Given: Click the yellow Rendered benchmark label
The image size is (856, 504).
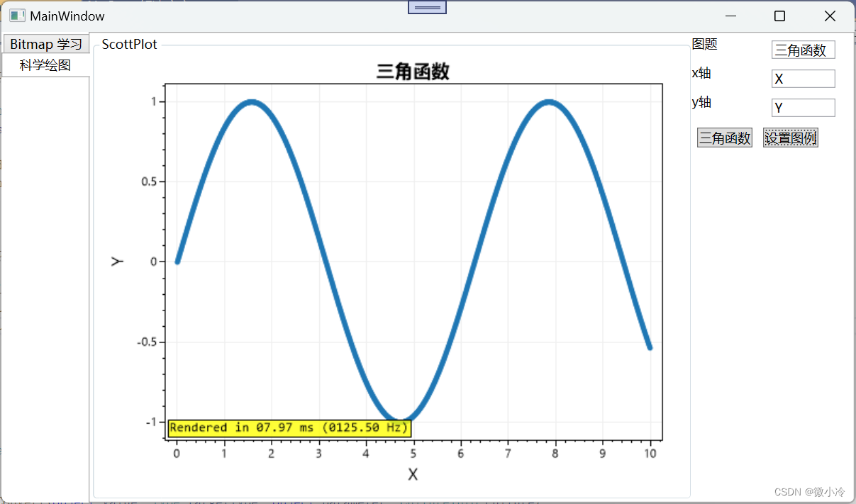Looking at the screenshot, I should [x=288, y=427].
